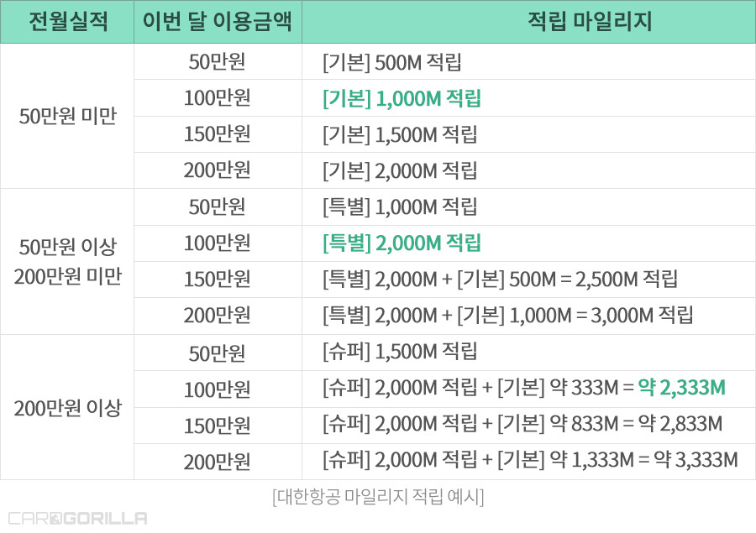Click the 적립 마일리지 column header
Screen dimensions: 756x533
529,22
